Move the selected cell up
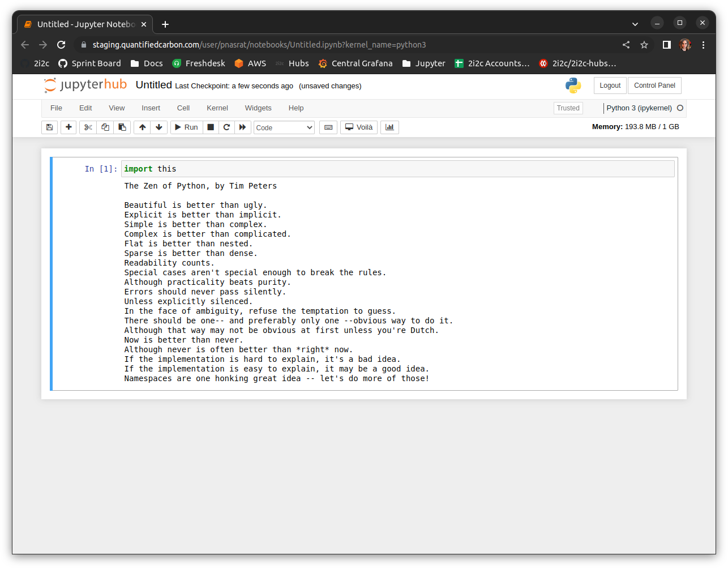Image resolution: width=728 pixels, height=568 pixels. coord(142,127)
